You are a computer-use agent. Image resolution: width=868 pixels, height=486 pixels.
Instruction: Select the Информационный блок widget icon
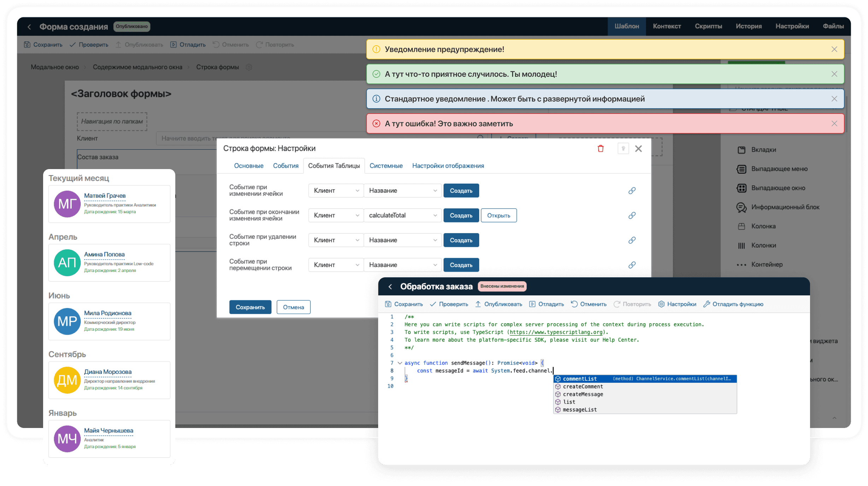[x=741, y=207]
